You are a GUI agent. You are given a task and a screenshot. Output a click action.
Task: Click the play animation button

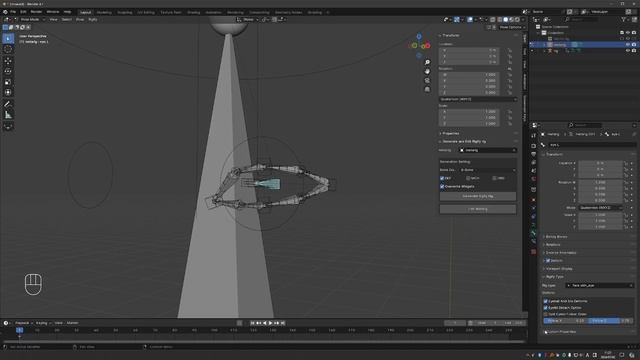coord(270,323)
